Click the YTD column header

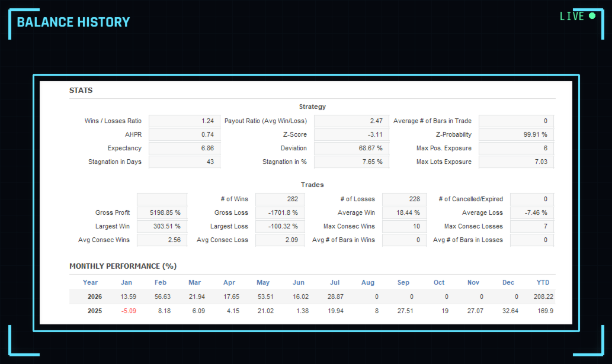543,282
